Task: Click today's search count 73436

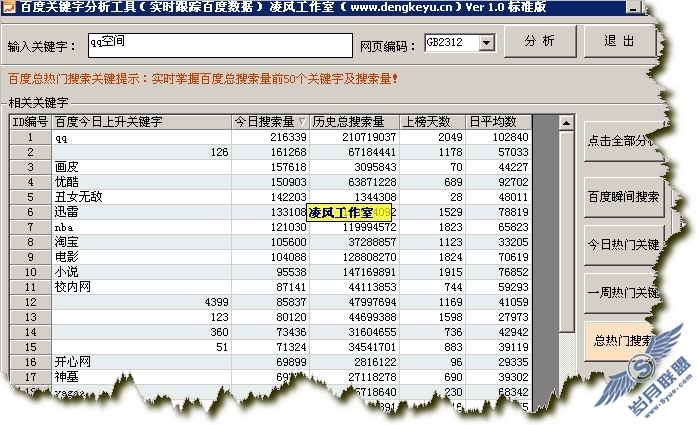Action: pyautogui.click(x=271, y=332)
